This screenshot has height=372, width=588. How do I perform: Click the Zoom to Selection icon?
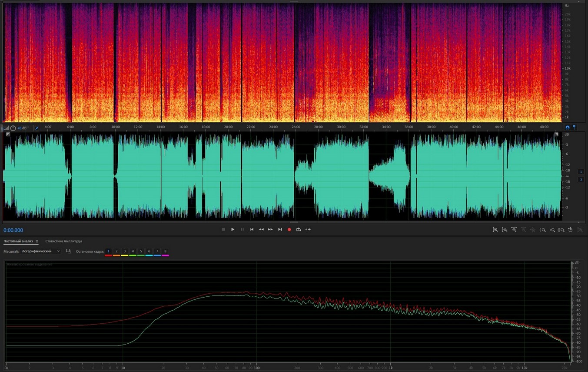point(561,230)
